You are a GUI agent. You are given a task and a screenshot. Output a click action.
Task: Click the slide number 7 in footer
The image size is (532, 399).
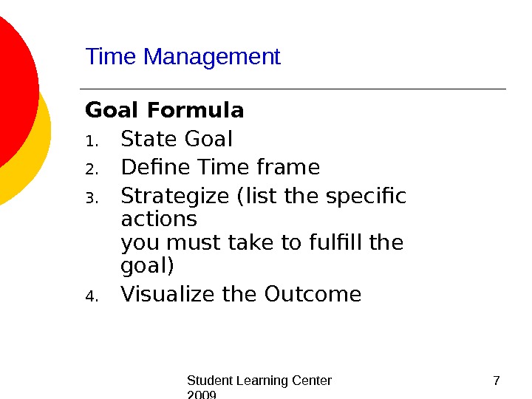pyautogui.click(x=496, y=381)
